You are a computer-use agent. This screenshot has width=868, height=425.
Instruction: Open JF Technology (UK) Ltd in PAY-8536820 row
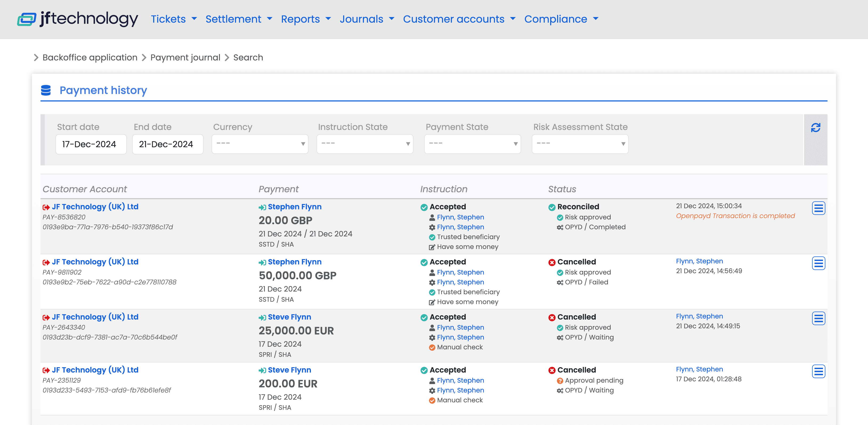click(95, 207)
